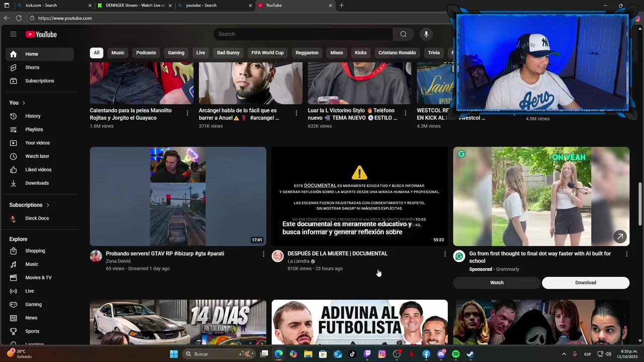Viewport: 644px width, 362px height.
Task: Click the Download button on the ad
Action: pyautogui.click(x=586, y=283)
